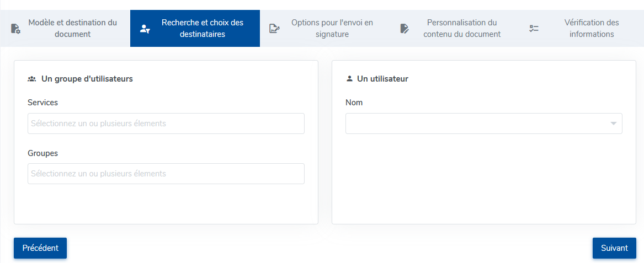
Task: Open the Modèle et destination du document tab
Action: pyautogui.click(x=65, y=28)
